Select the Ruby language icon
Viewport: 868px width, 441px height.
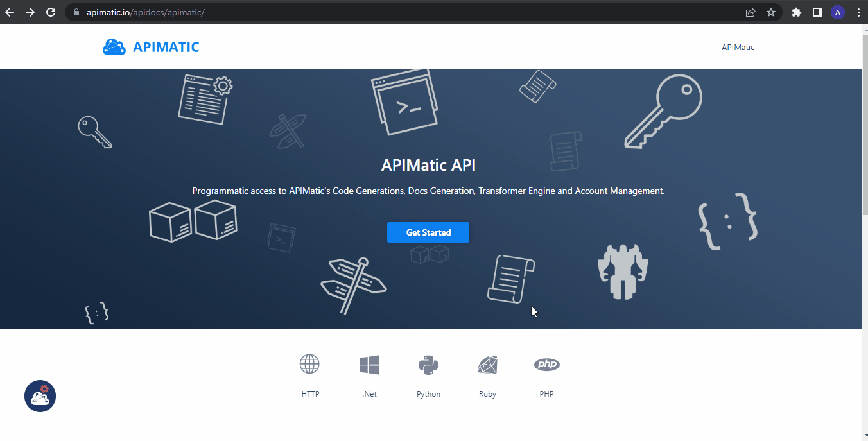pyautogui.click(x=487, y=364)
